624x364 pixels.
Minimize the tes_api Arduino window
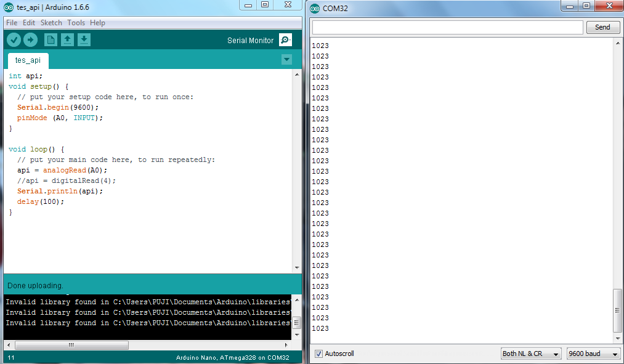(x=248, y=5)
